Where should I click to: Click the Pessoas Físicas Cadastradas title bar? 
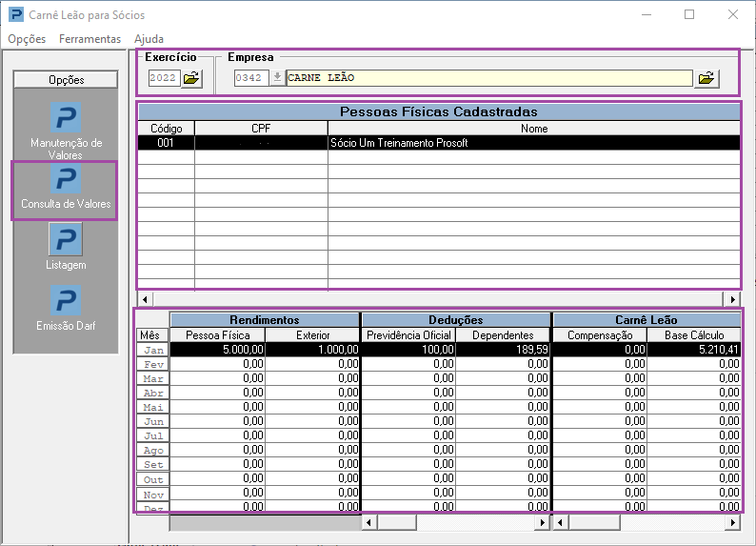click(x=439, y=111)
